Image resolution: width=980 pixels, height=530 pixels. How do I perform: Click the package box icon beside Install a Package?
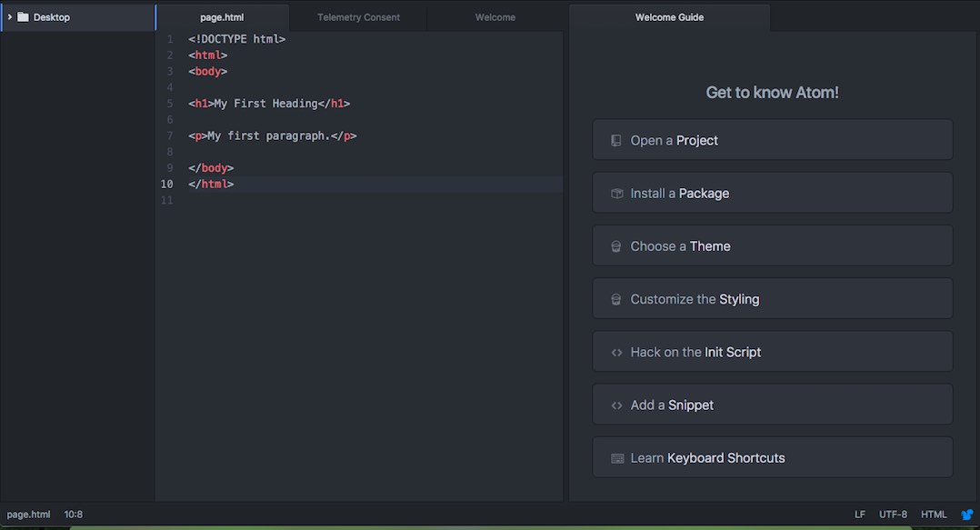click(x=617, y=194)
